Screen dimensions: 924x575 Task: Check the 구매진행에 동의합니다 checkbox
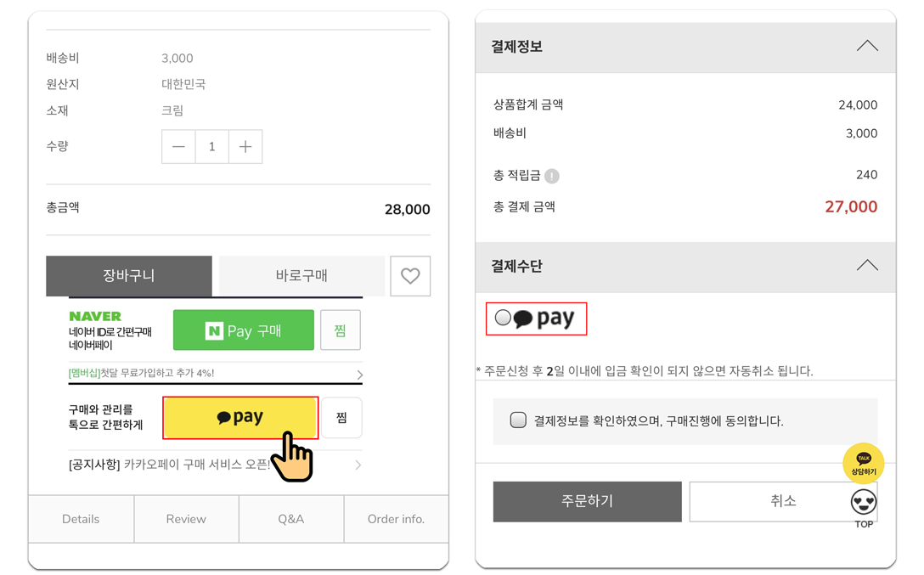518,420
